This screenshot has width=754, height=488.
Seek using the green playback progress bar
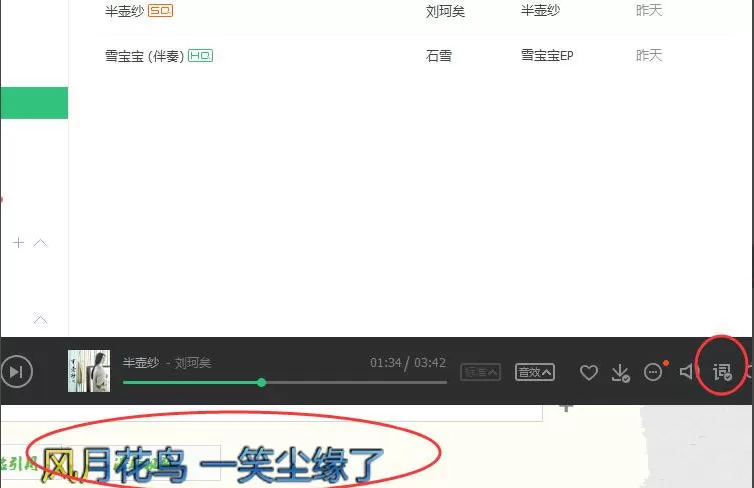click(285, 383)
